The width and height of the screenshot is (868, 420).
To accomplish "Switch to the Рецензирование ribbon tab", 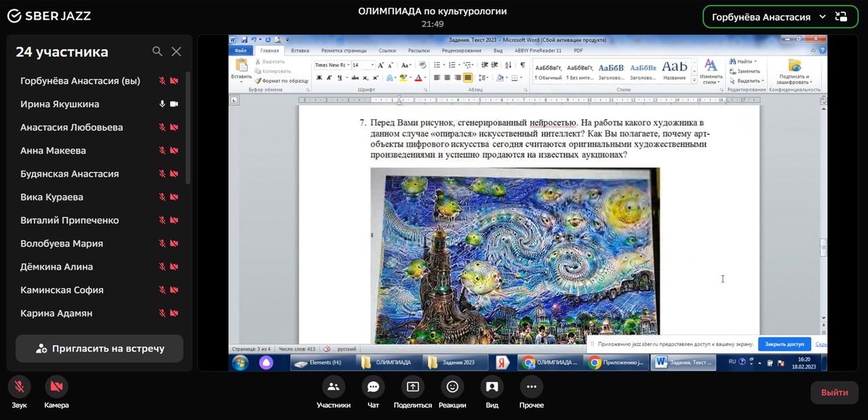I will click(461, 51).
